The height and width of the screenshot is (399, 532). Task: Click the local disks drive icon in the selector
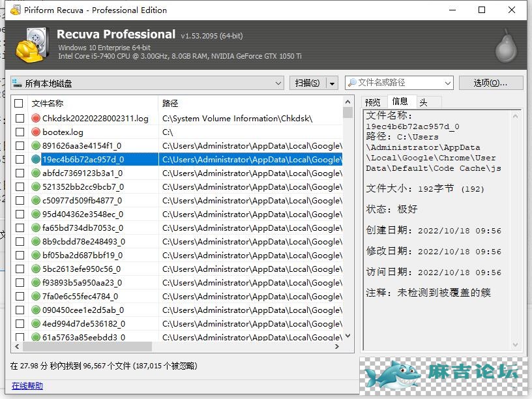tap(17, 82)
